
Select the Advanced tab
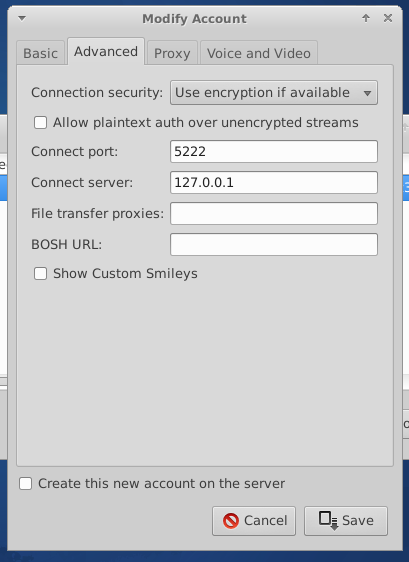point(106,52)
